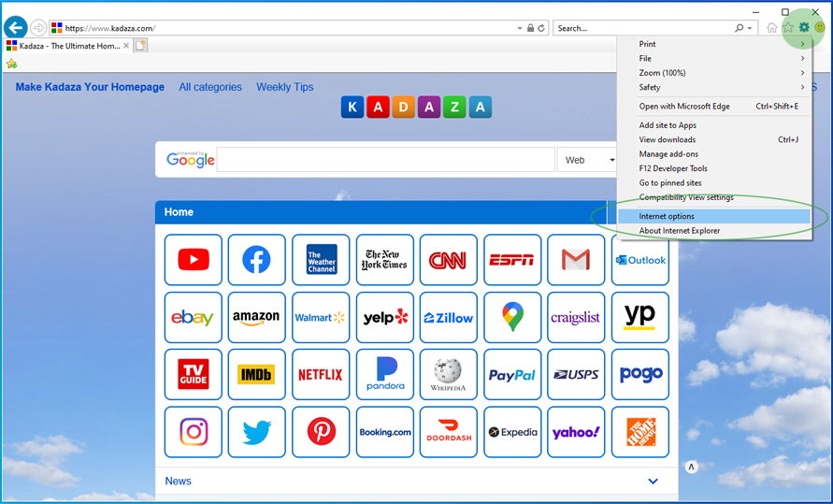Open the Outlook tile
The image size is (833, 504).
point(640,260)
